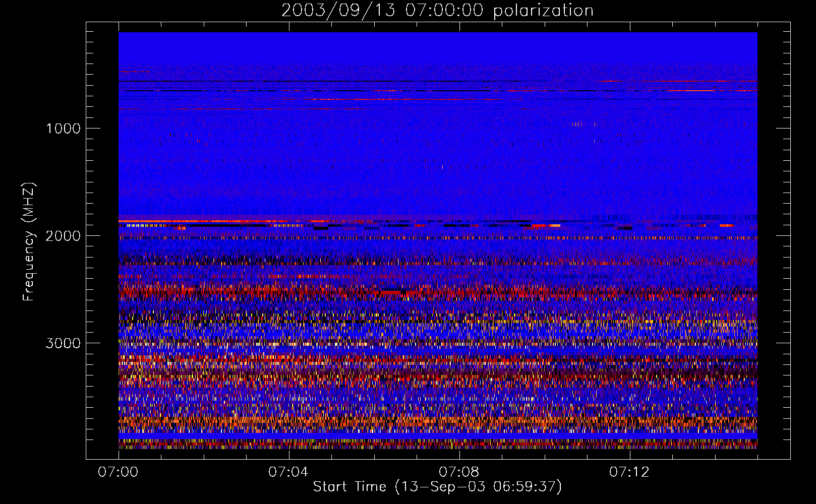Click the 07:08 time tick label
Viewport: 816px width, 504px height.
(459, 472)
